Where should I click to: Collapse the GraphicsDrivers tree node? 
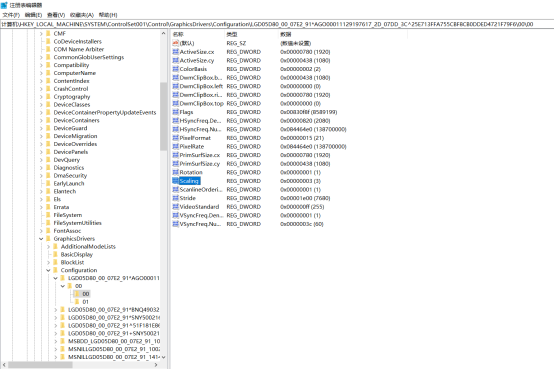point(41,239)
